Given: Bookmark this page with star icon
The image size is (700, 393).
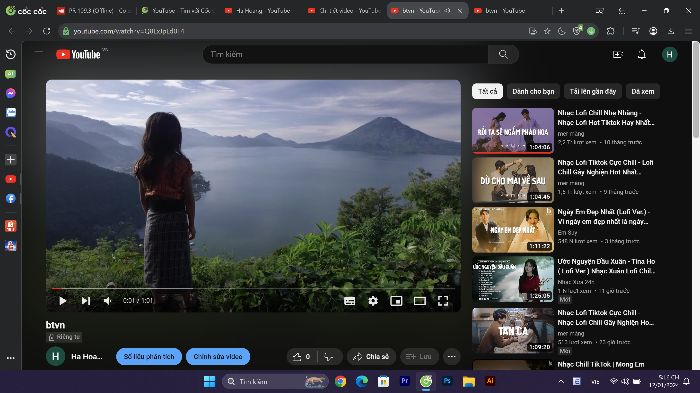Looking at the screenshot, I should (x=547, y=31).
